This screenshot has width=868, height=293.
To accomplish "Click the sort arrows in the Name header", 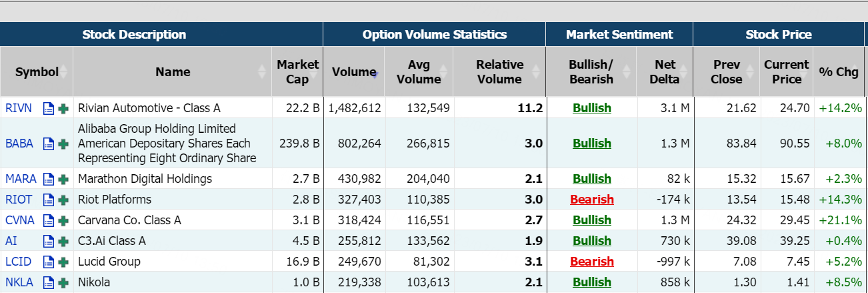I will [263, 72].
